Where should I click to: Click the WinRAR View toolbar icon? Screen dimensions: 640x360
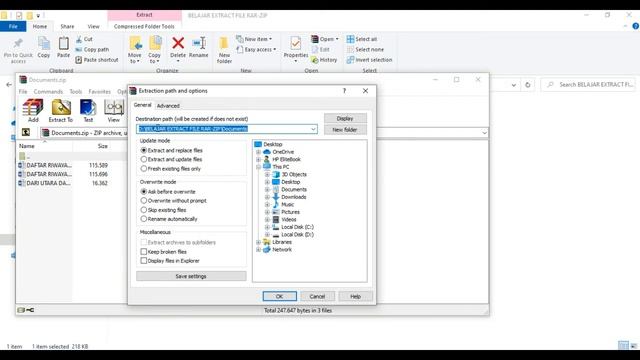[x=114, y=110]
